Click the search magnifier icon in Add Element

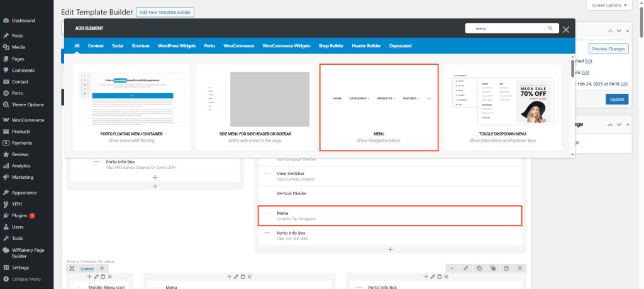point(550,28)
